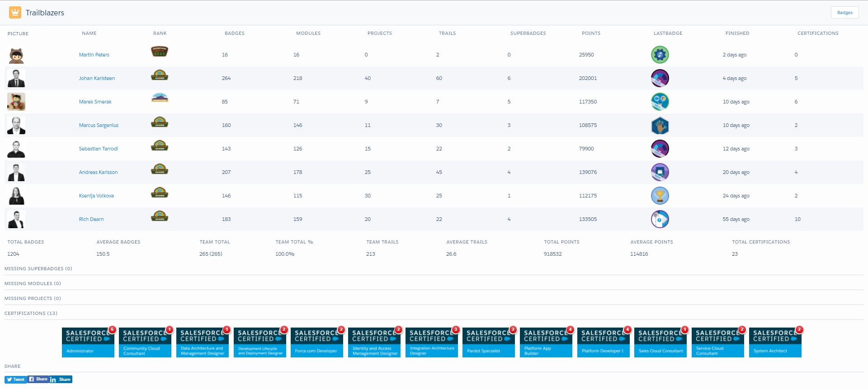Click Ksenija Volkova's trophy last badge
This screenshot has width=868, height=389.
pos(660,196)
